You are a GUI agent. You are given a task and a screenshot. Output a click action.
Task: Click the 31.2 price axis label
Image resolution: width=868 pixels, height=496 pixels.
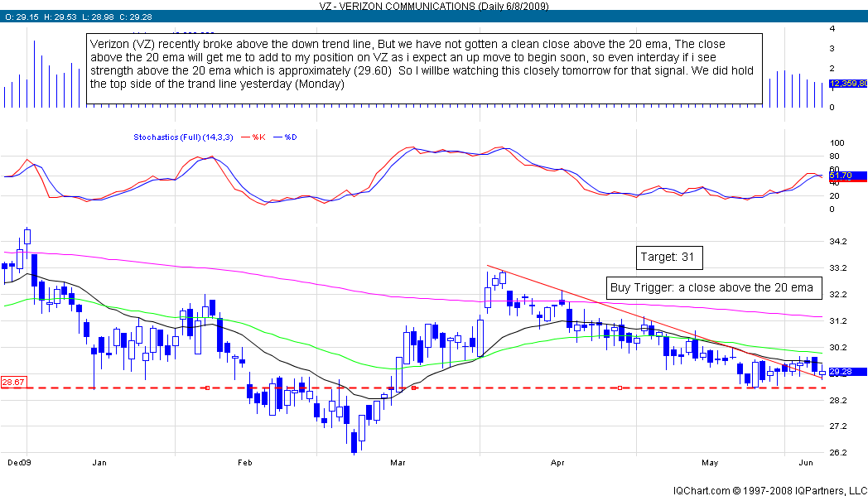tap(838, 321)
